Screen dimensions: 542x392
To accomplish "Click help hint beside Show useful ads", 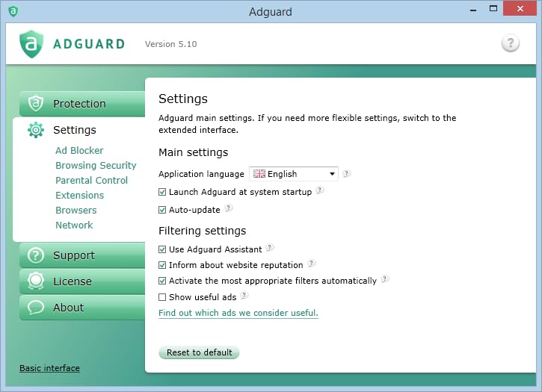I will (244, 295).
